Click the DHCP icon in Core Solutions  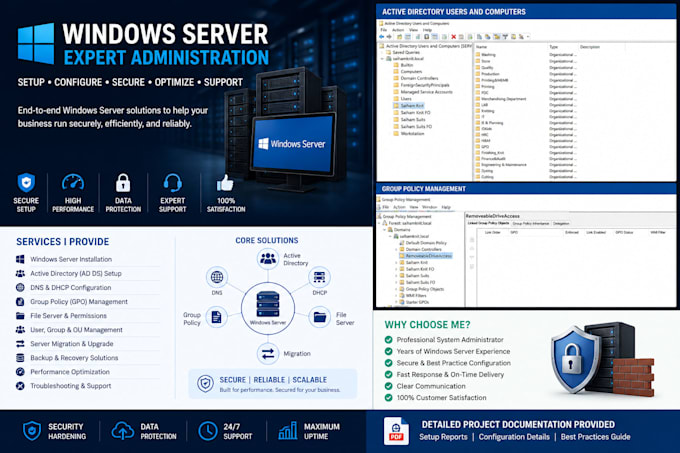point(320,277)
